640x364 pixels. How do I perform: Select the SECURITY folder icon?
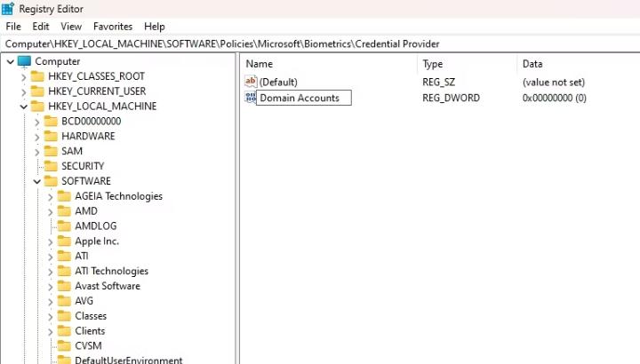[51, 166]
